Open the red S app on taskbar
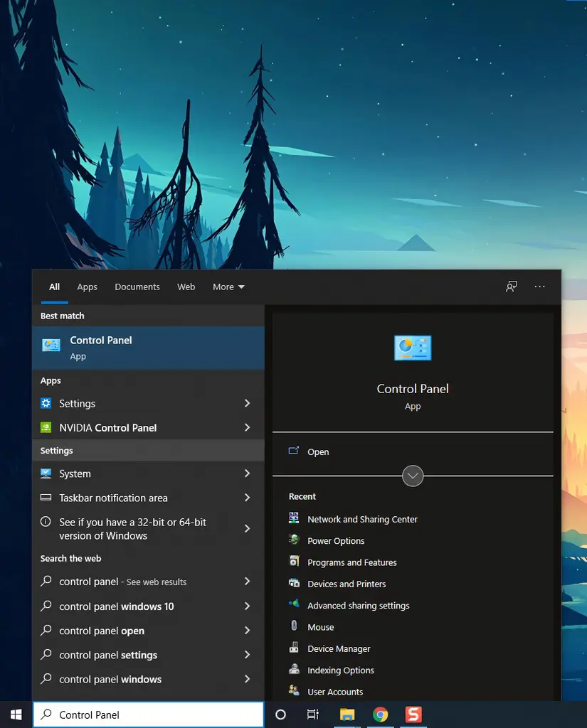Viewport: 587px width, 728px height. pyautogui.click(x=413, y=714)
